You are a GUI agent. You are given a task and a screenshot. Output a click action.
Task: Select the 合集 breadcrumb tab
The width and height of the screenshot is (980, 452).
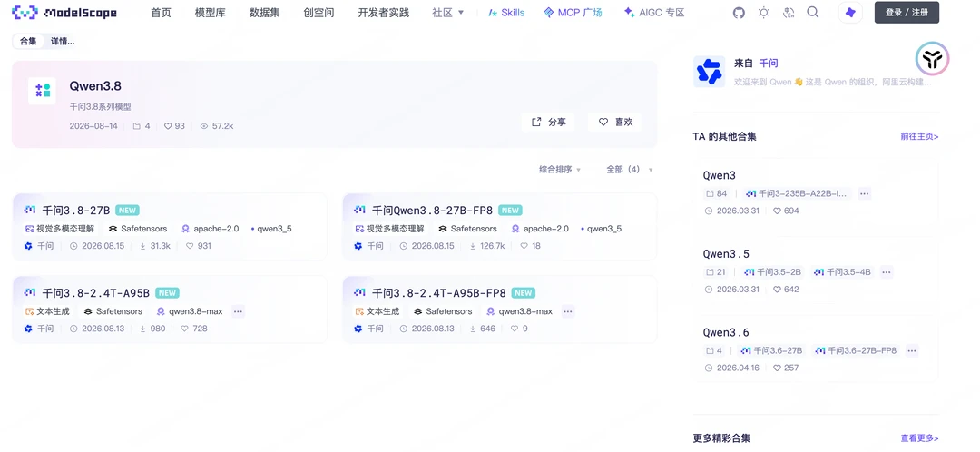(x=28, y=41)
